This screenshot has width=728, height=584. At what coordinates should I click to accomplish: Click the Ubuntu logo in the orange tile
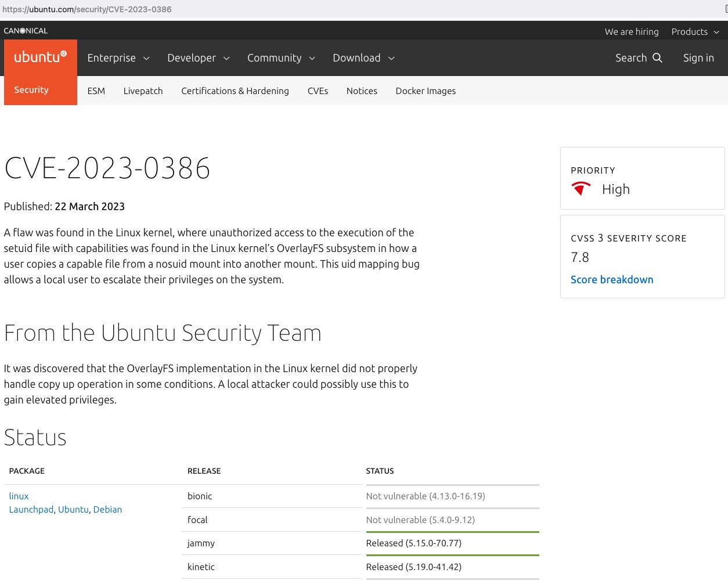pos(38,56)
